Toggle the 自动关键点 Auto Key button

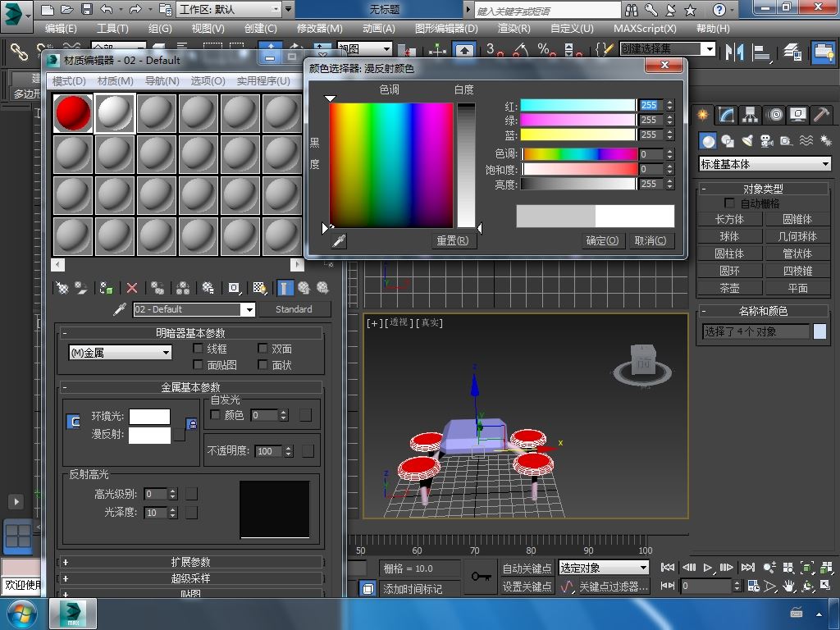(527, 568)
